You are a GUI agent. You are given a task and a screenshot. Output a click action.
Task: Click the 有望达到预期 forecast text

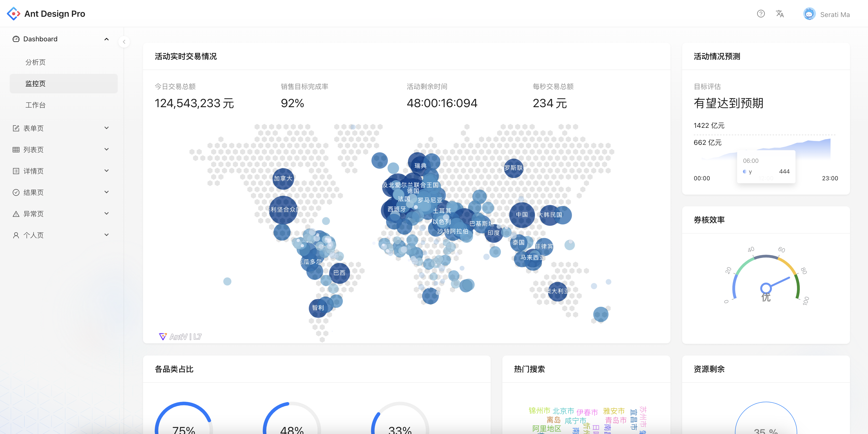729,103
